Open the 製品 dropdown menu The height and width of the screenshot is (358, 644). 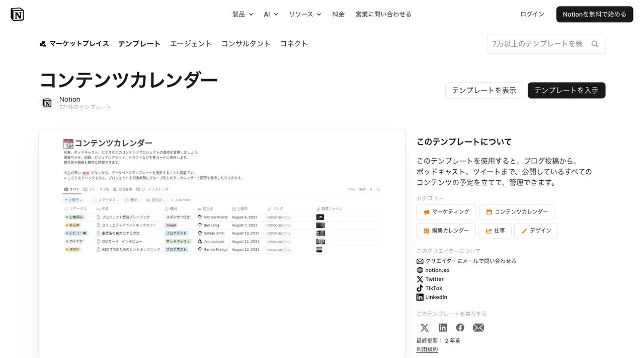[243, 14]
